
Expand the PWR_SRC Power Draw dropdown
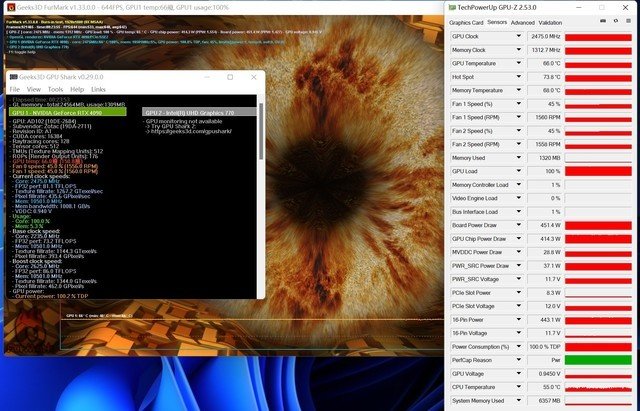(x=518, y=265)
